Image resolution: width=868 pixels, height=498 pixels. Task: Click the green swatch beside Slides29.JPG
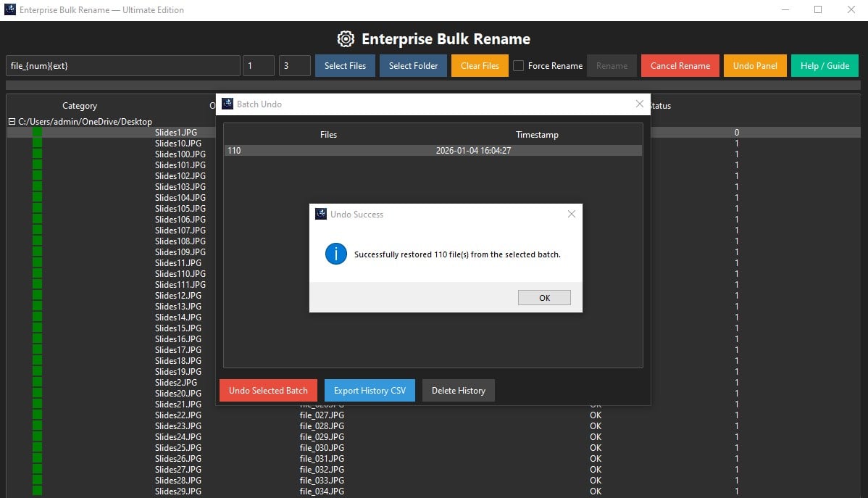tap(37, 491)
